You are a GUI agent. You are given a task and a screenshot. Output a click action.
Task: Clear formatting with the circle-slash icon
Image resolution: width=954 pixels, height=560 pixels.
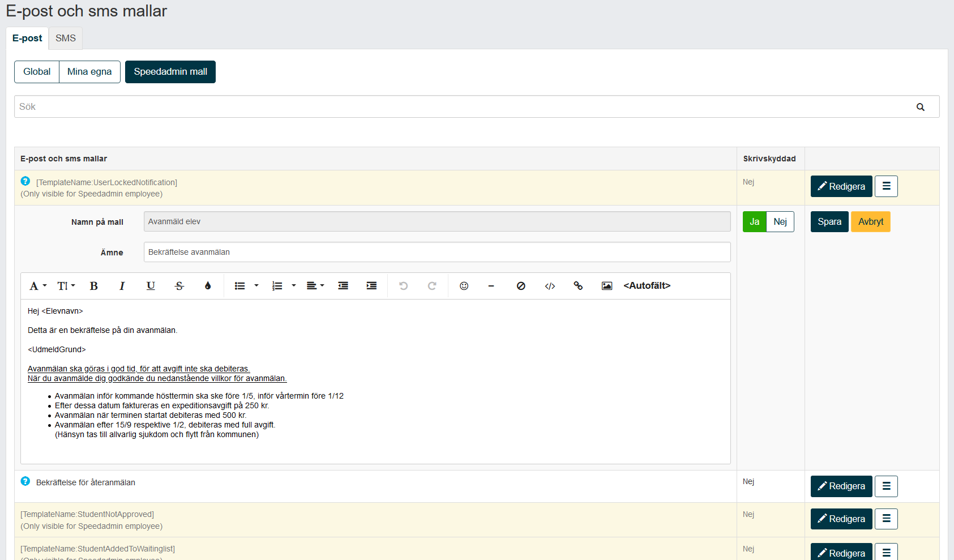[x=521, y=286]
